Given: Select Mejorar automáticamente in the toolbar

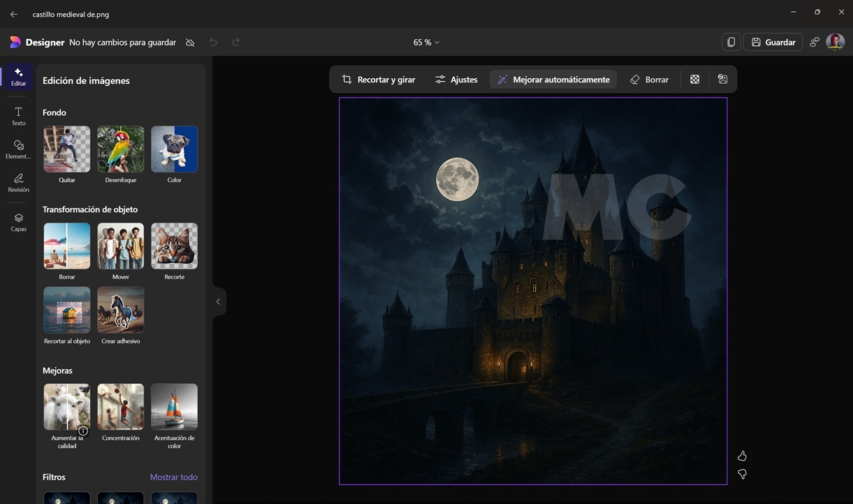Looking at the screenshot, I should tap(553, 80).
